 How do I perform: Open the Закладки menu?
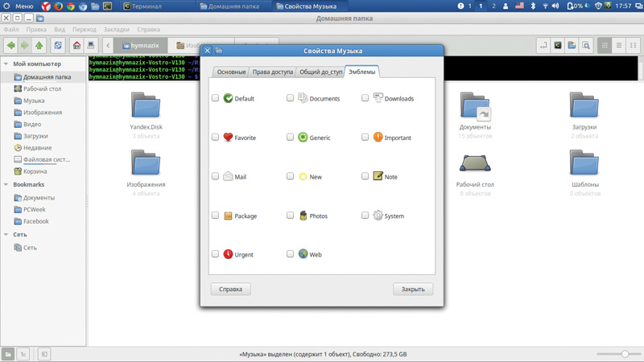[x=116, y=30]
